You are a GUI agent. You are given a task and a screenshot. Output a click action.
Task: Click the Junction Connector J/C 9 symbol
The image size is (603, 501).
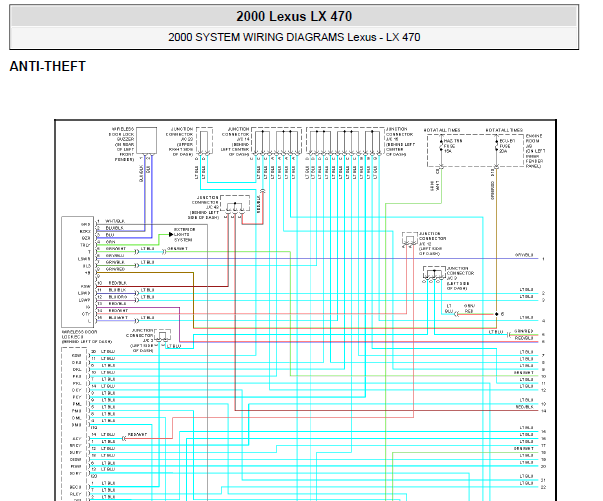point(434,273)
